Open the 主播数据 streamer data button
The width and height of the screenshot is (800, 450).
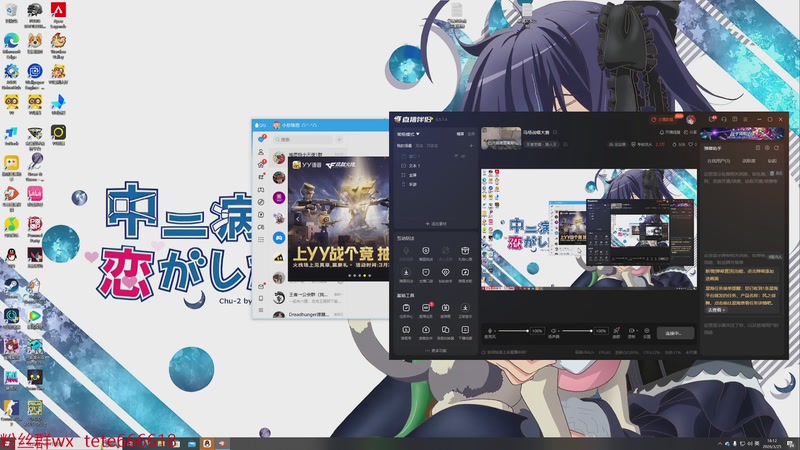pos(663,119)
